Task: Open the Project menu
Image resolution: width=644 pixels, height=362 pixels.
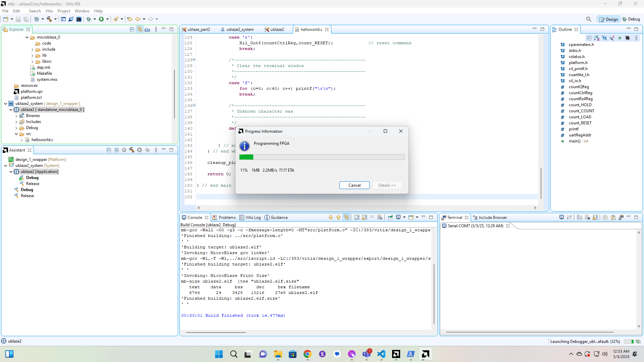Action: 64,11
